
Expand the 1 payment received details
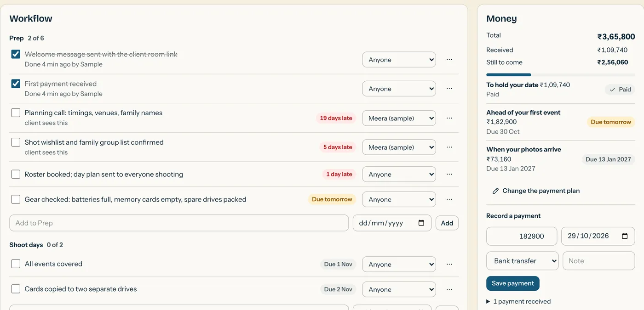click(x=518, y=301)
